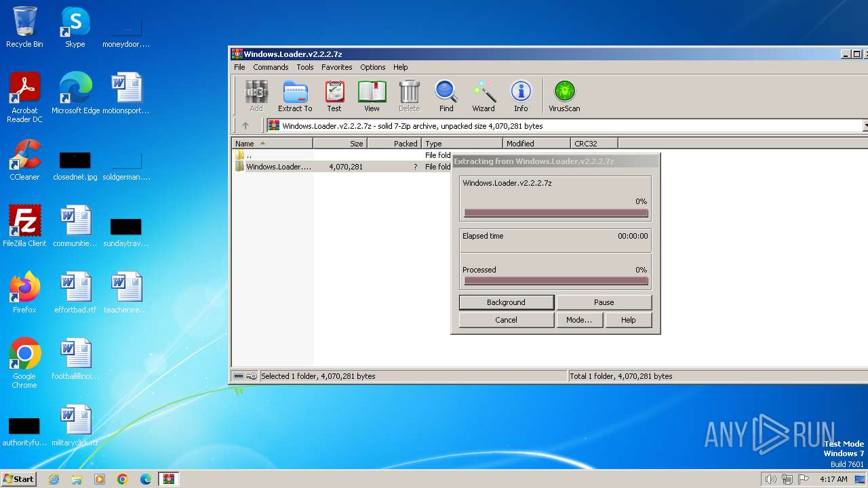Click the Delete toolbar icon
Screen dimensions: 868x488
409,96
